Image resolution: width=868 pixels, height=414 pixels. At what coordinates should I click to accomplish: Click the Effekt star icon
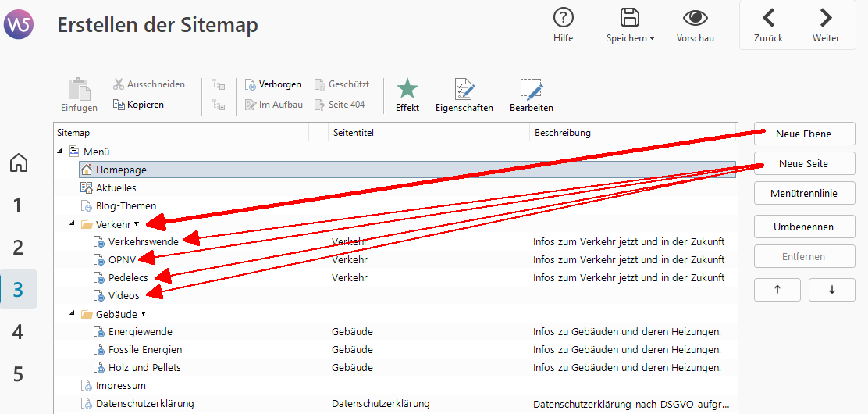(407, 90)
